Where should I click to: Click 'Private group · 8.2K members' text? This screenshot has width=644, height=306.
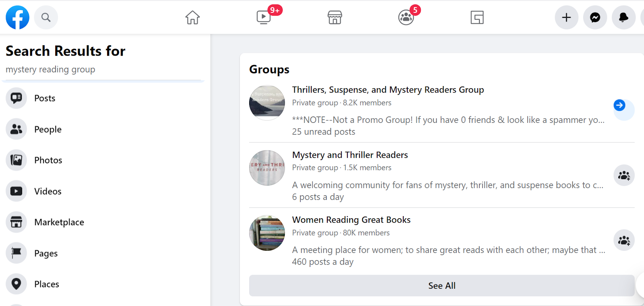342,103
